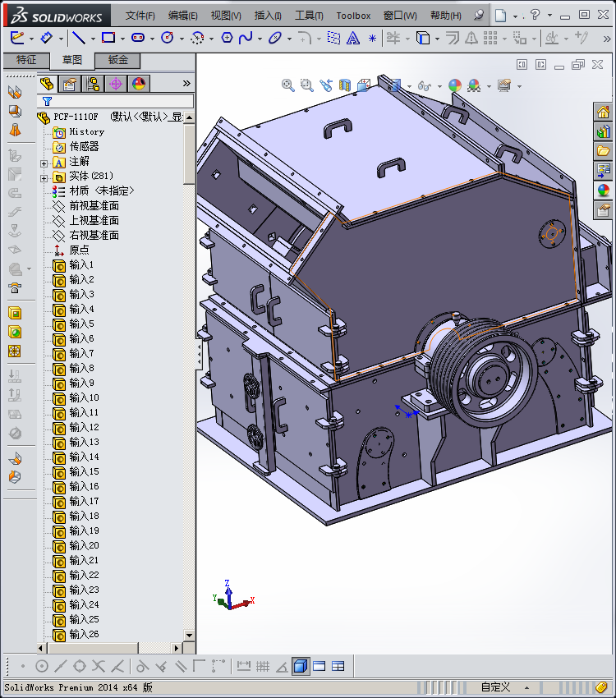Click the tree filter funnel icon
The width and height of the screenshot is (616, 698).
47,102
